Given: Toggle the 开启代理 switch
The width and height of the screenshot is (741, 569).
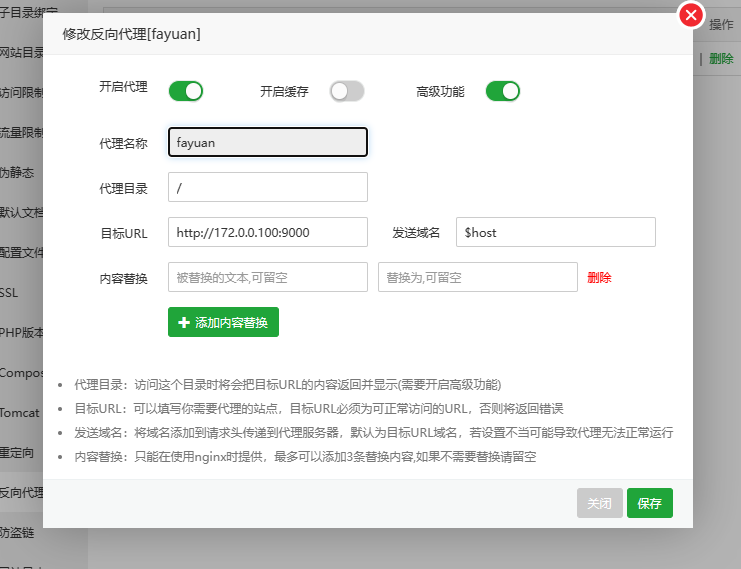Looking at the screenshot, I should pos(186,91).
